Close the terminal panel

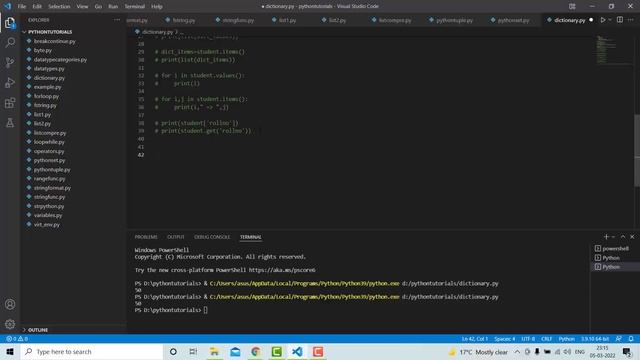pos(632,237)
